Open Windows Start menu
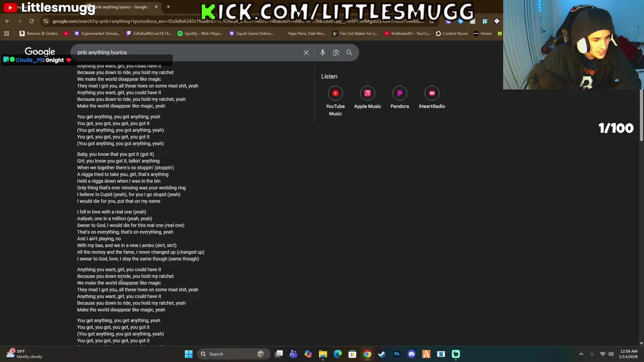 pos(188,354)
